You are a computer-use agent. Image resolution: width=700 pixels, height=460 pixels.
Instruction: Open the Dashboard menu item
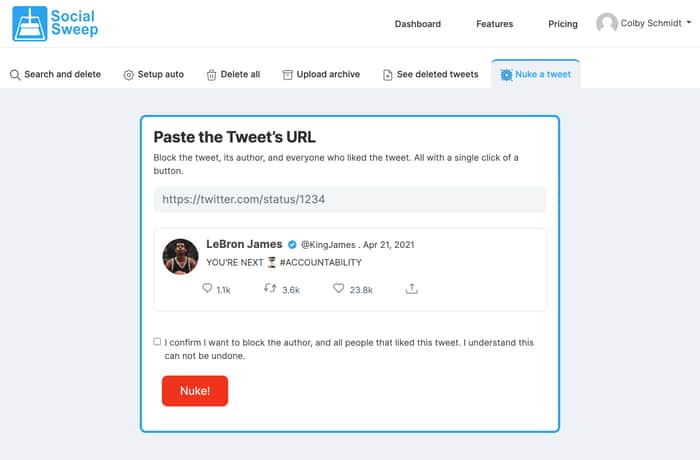tap(418, 24)
